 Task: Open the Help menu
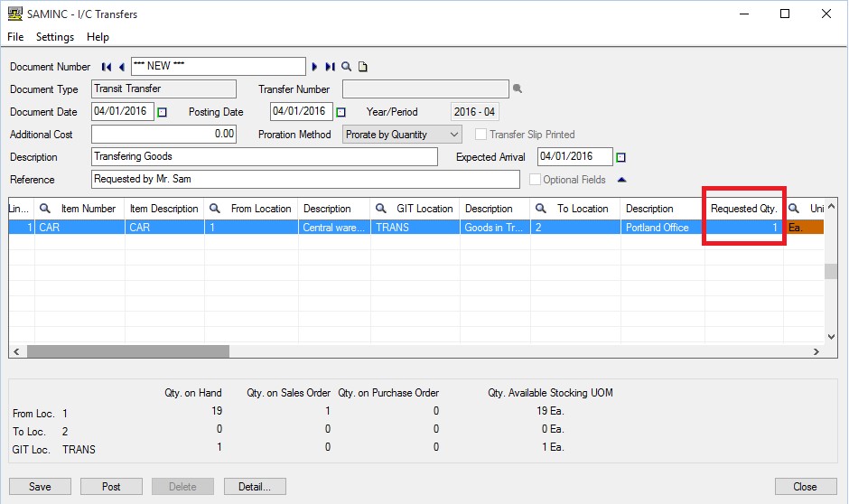coord(98,37)
